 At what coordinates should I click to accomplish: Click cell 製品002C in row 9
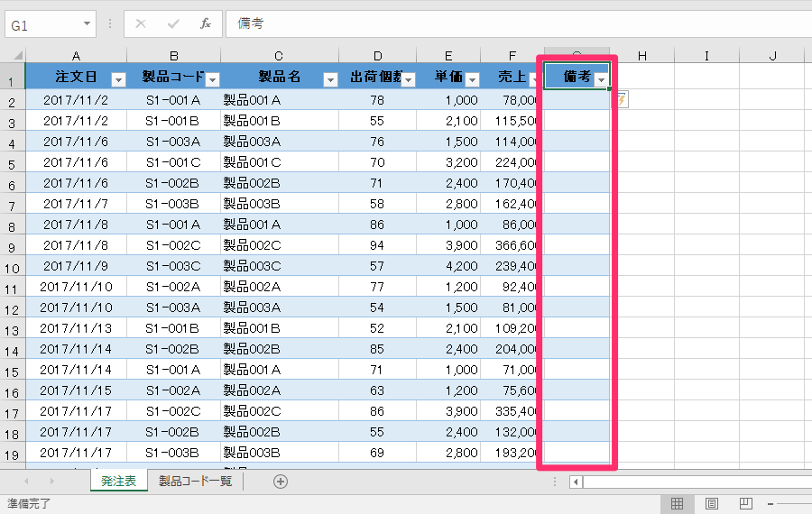[x=279, y=245]
